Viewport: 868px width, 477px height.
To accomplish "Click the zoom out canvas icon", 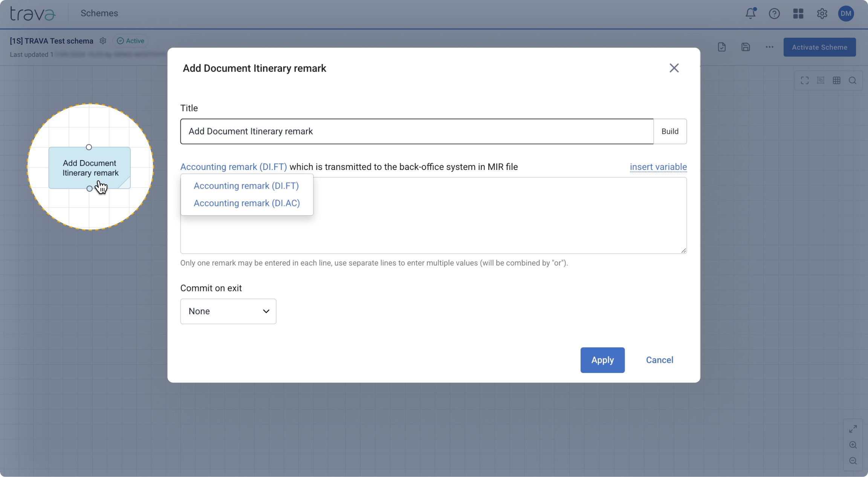I will pyautogui.click(x=853, y=461).
